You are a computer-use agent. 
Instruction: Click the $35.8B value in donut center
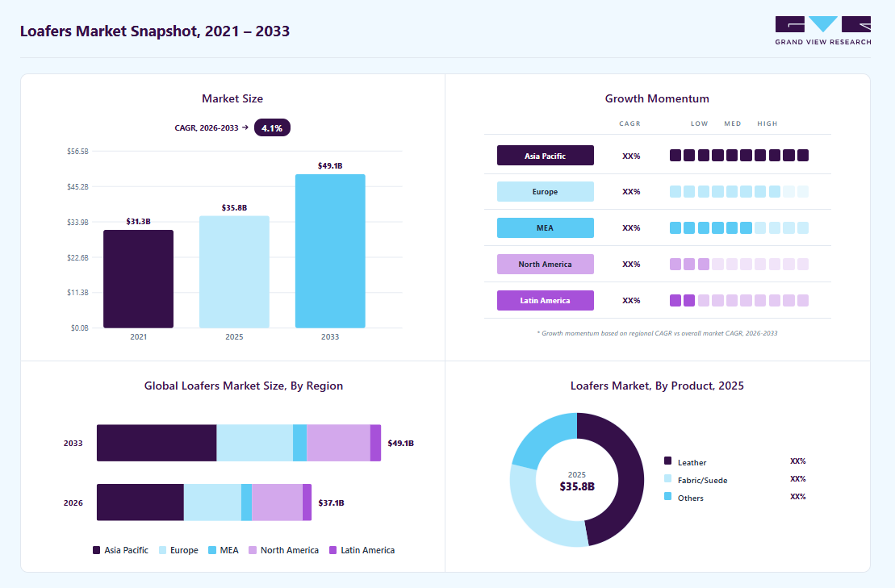click(x=577, y=486)
